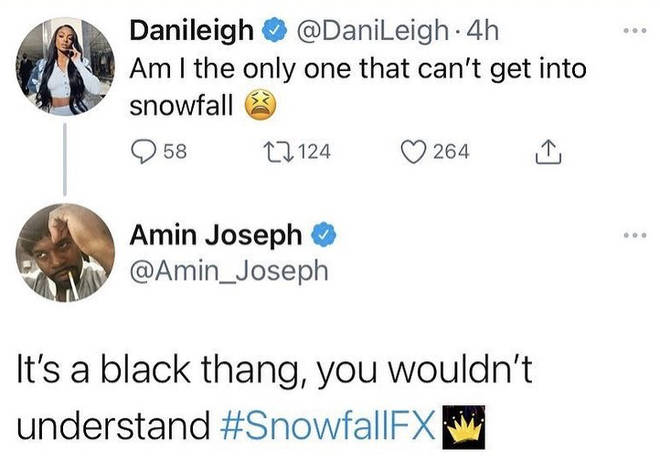View Amin Joseph's profile picture
This screenshot has width=660, height=458.
65,253
